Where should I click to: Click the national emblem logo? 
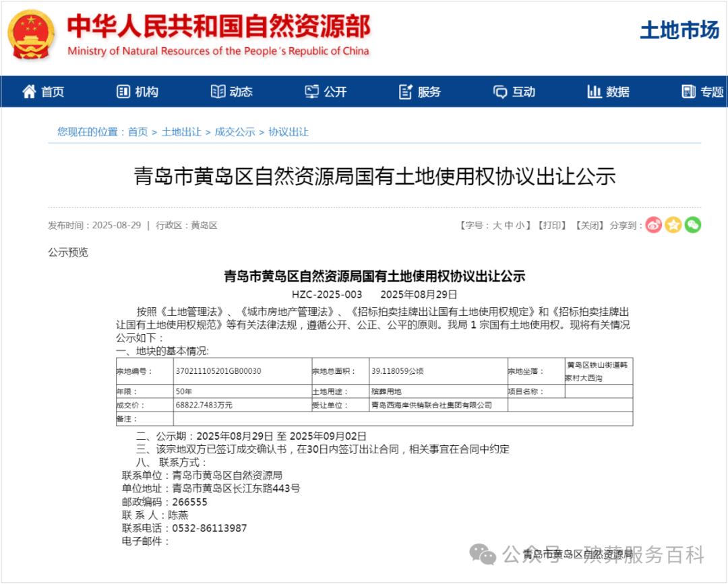pos(30,32)
